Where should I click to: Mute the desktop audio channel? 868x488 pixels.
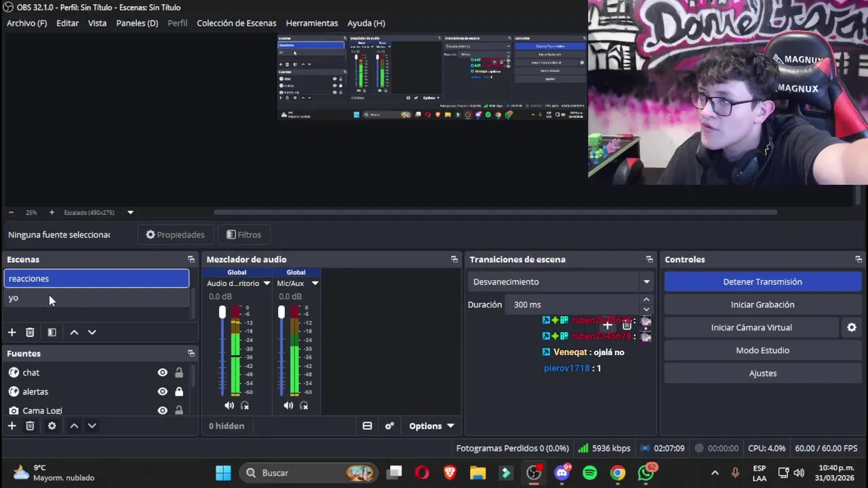229,405
